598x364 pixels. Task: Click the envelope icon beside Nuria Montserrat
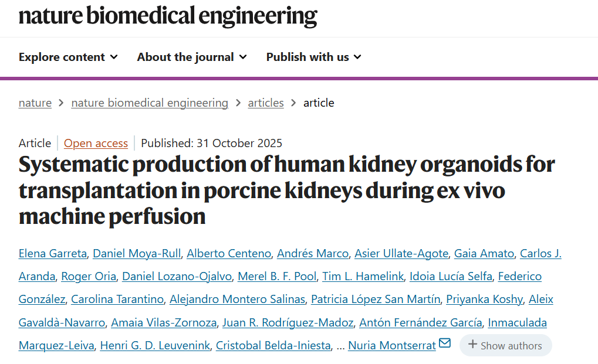click(445, 343)
